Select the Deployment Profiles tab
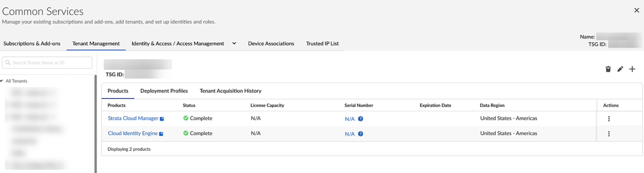 click(164, 91)
